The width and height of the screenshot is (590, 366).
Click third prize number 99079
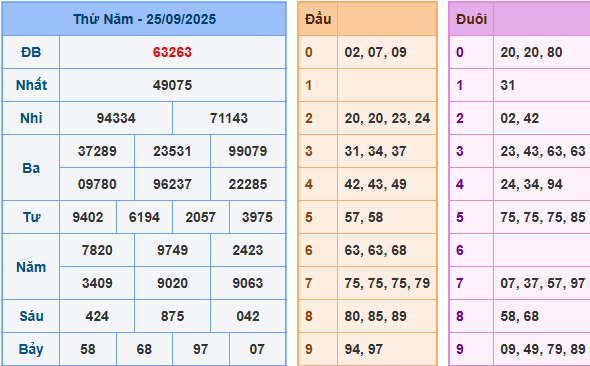248,151
